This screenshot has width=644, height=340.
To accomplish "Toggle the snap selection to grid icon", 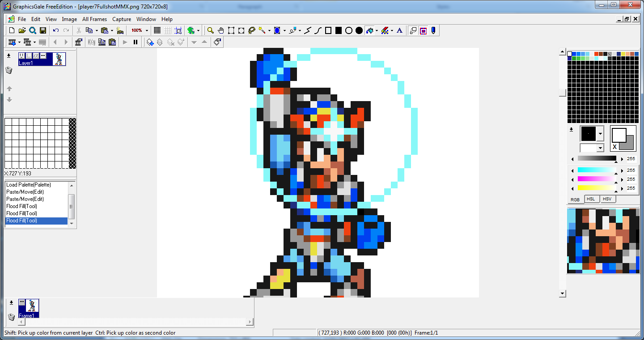I will pos(178,30).
